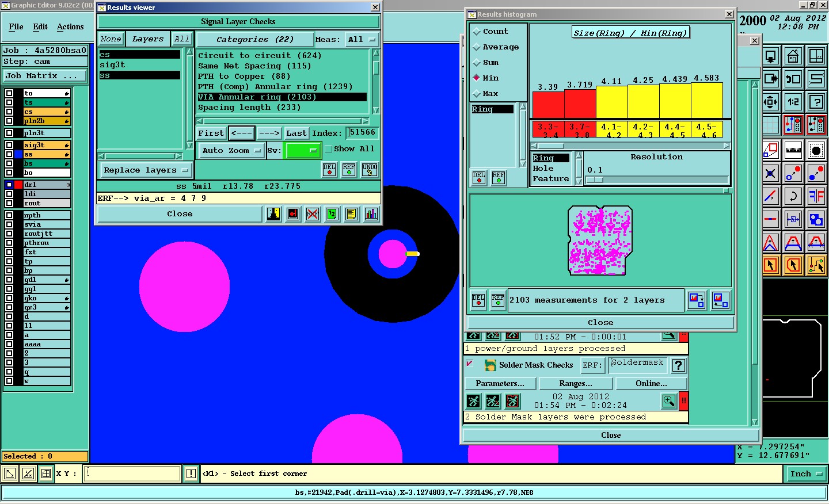Click the Index input field
829x504 pixels.
362,133
